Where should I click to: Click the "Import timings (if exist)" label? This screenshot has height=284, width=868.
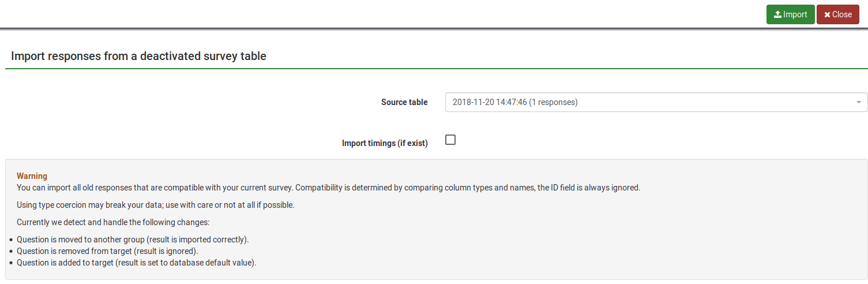pos(385,143)
